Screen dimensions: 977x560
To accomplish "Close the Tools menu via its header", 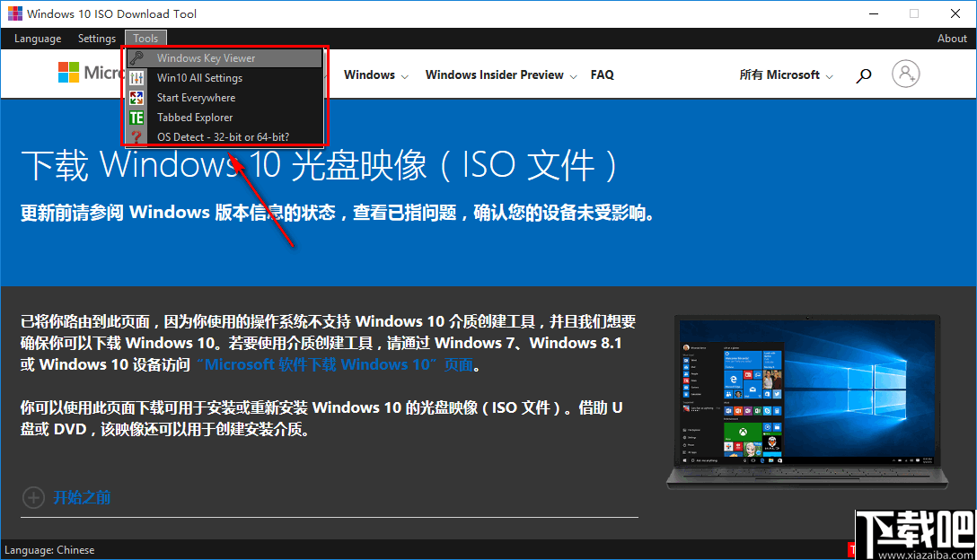I will 145,39.
